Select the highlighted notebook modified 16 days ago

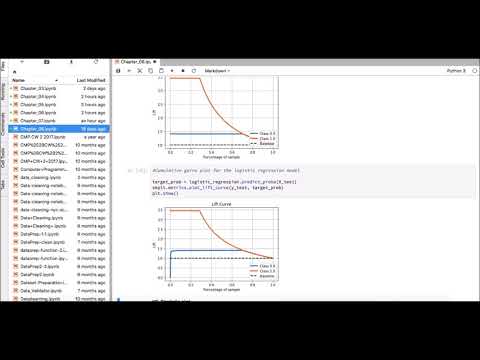(59, 129)
